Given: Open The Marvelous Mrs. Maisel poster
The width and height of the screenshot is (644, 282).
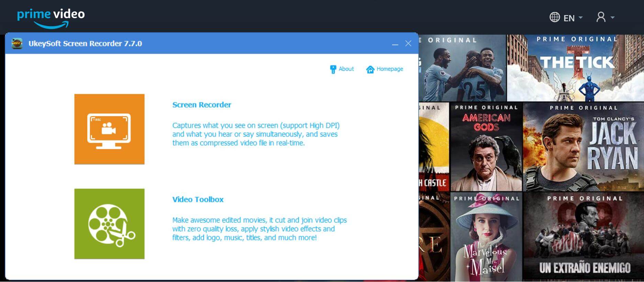Looking at the screenshot, I should pos(486,237).
